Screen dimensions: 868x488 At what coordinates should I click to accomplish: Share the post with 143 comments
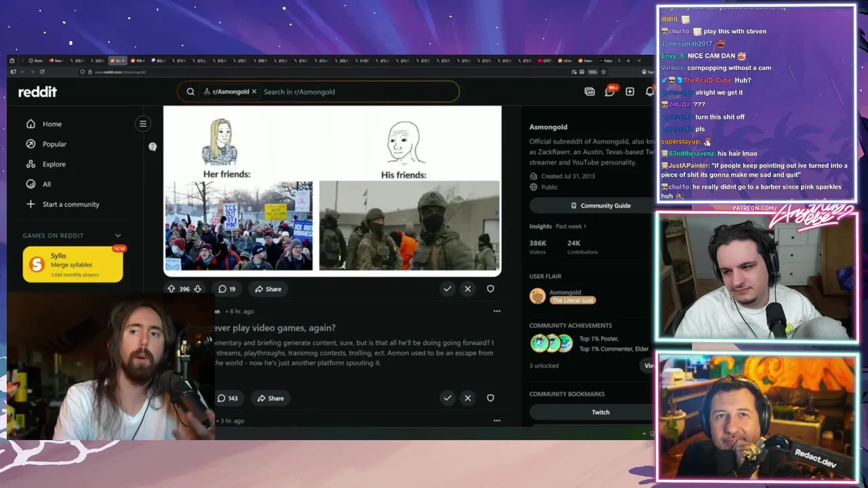coord(270,398)
